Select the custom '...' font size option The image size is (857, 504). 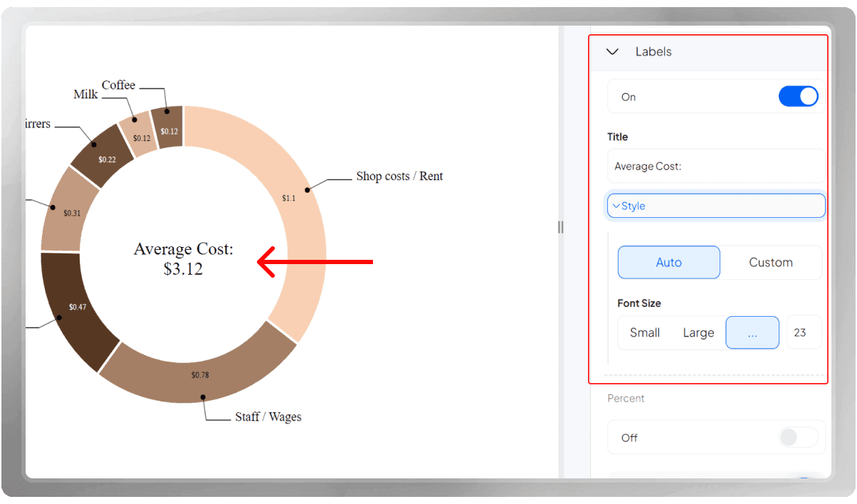point(752,332)
